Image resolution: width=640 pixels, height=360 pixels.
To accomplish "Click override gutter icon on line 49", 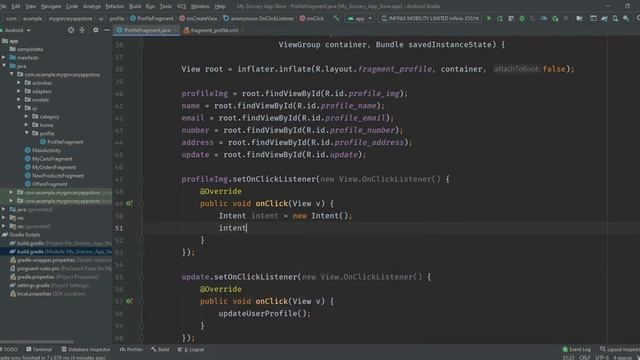I will click(129, 203).
